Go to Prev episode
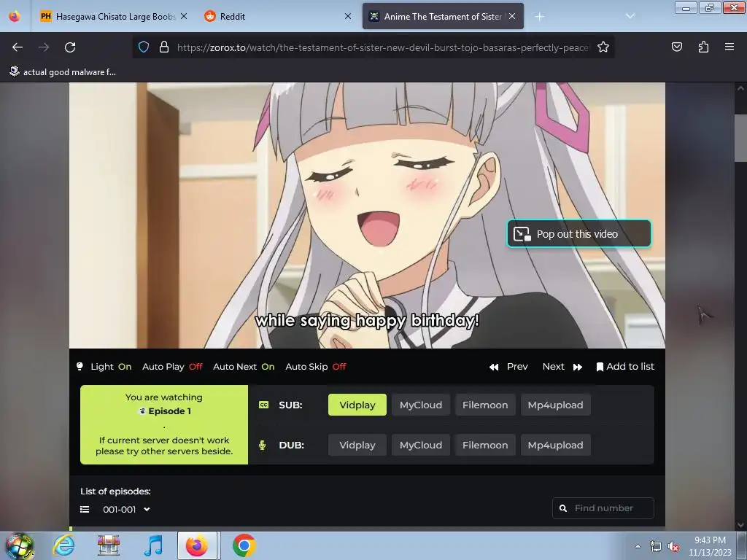The height and width of the screenshot is (560, 747). click(x=508, y=367)
